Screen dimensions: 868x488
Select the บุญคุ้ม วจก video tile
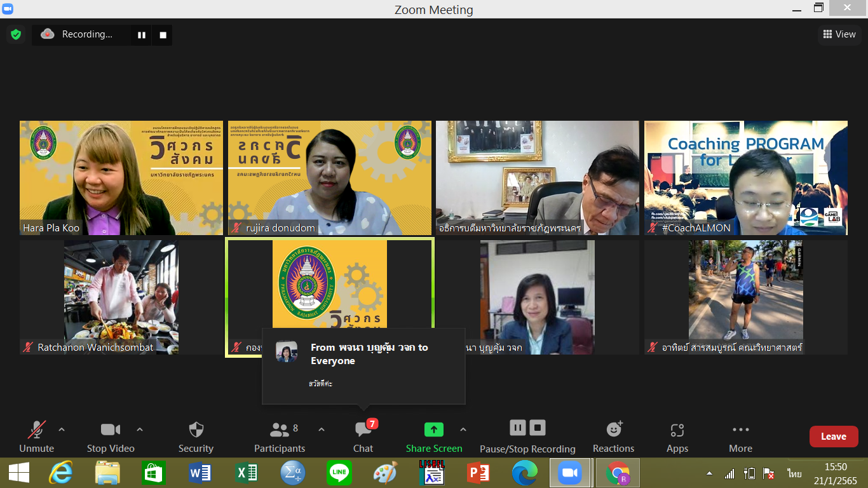(x=538, y=297)
